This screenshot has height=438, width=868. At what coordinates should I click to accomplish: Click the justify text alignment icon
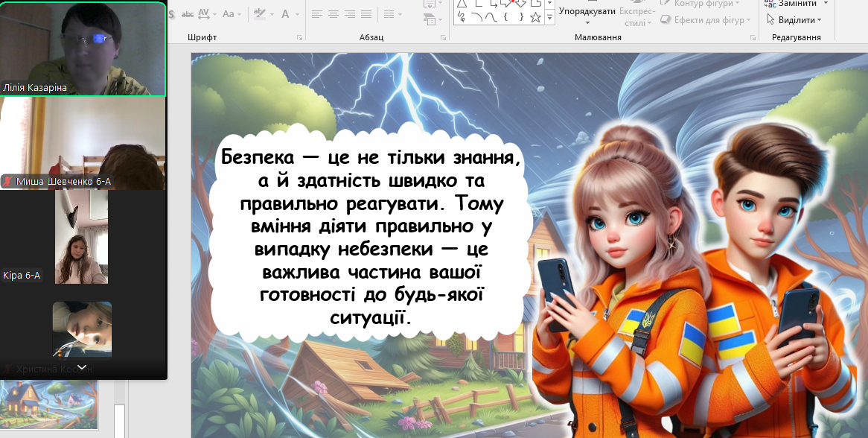tap(366, 14)
